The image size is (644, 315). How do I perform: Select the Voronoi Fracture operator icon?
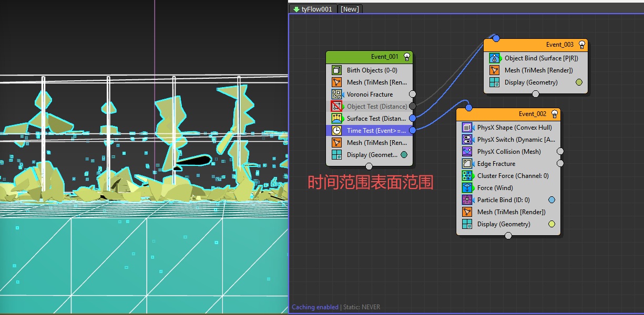click(337, 94)
